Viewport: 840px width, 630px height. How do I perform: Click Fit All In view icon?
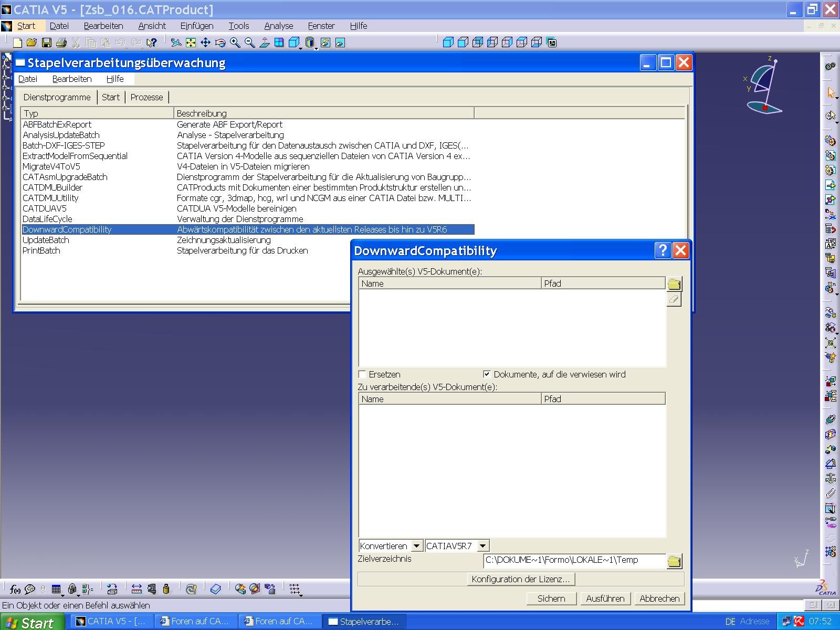click(x=191, y=43)
